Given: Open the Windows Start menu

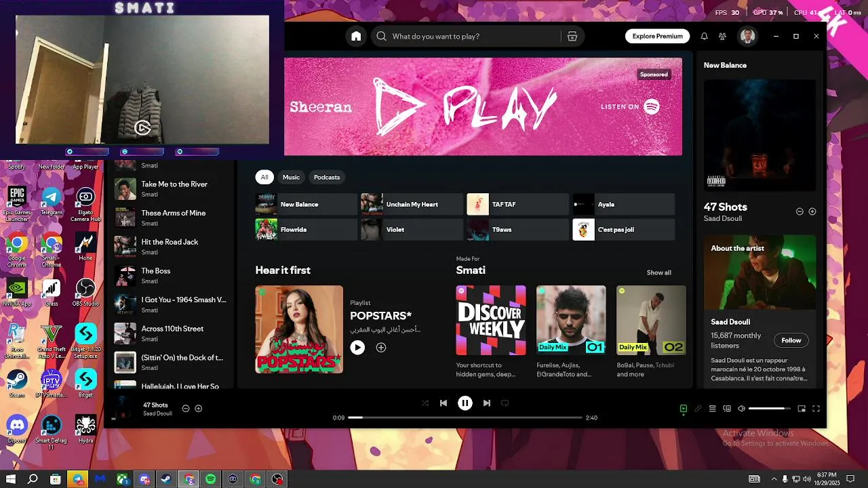Looking at the screenshot, I should pyautogui.click(x=11, y=479).
